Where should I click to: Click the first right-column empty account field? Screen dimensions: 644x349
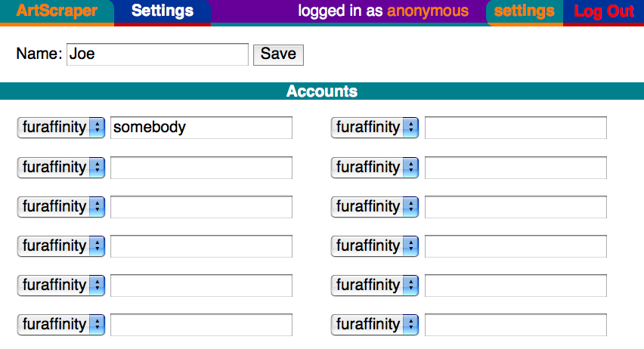(516, 128)
